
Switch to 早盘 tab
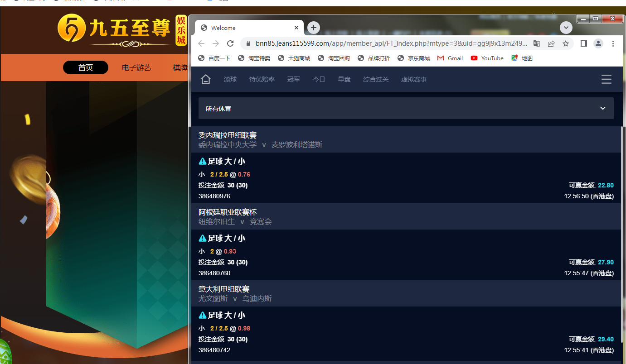coord(344,79)
